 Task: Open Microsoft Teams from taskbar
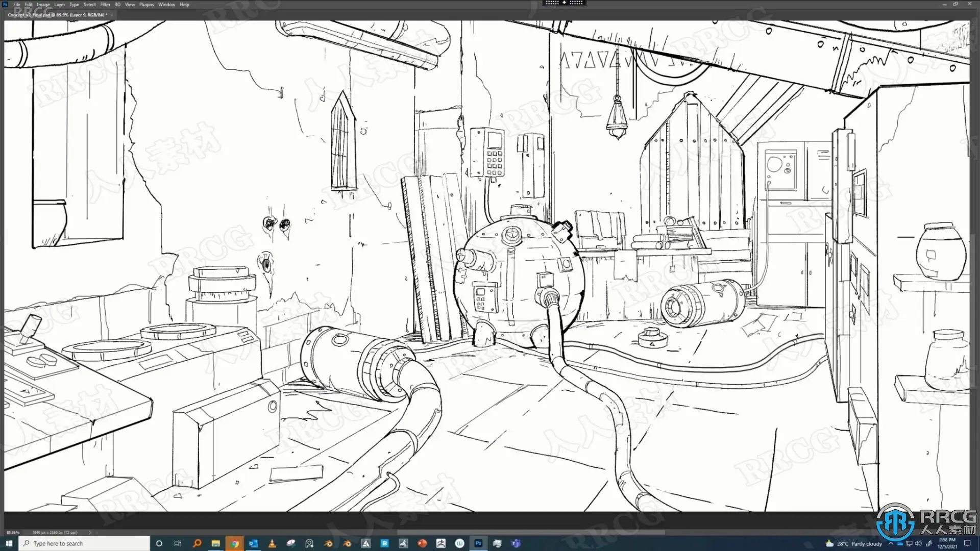516,543
